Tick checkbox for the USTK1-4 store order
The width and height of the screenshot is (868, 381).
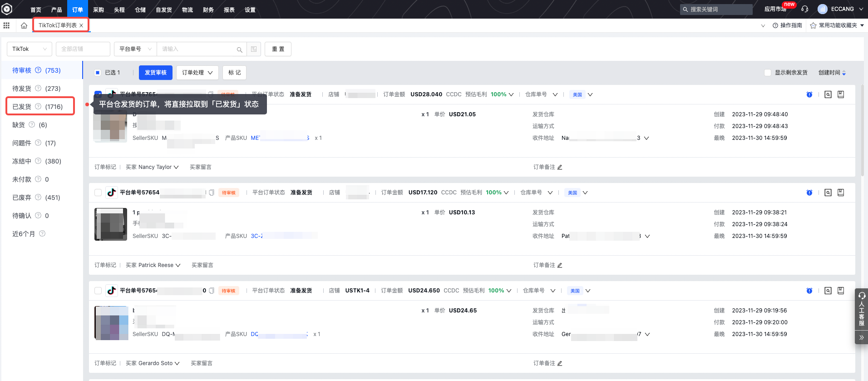[98, 291]
